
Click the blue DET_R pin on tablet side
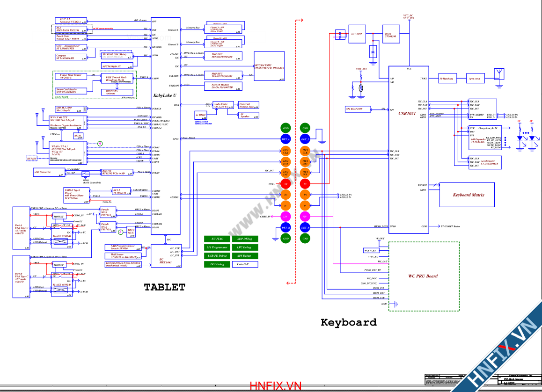pyautogui.click(x=286, y=228)
